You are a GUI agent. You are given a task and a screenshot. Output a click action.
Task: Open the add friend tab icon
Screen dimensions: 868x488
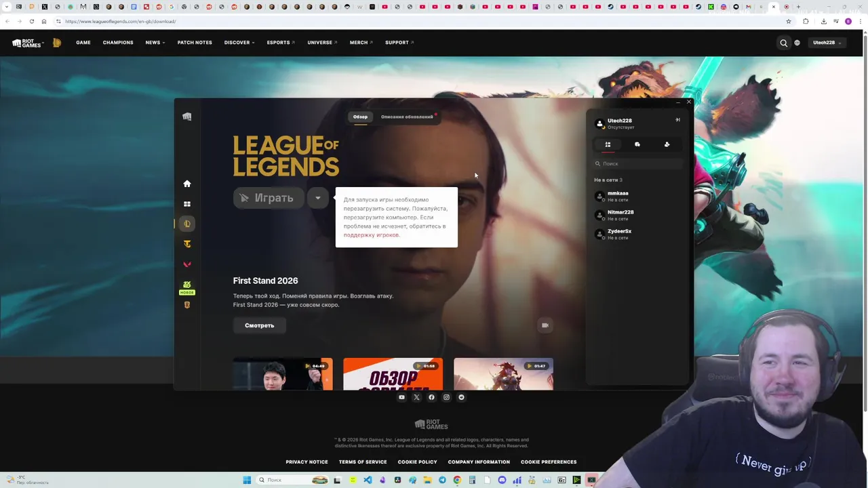point(667,144)
